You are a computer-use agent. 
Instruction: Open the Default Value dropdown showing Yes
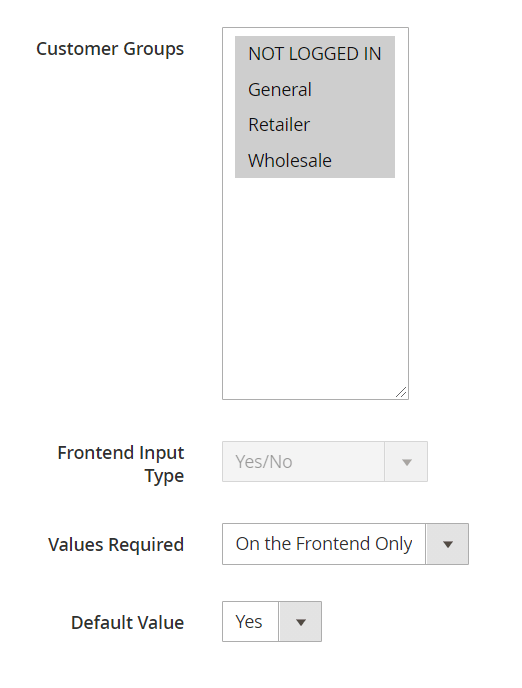tap(272, 622)
